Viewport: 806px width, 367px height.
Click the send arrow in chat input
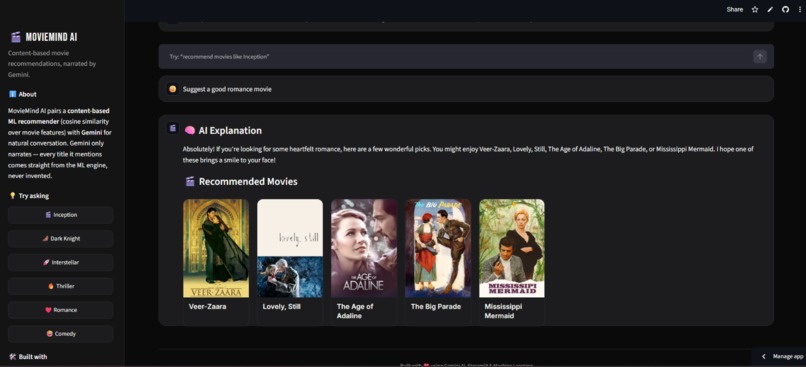pos(760,57)
